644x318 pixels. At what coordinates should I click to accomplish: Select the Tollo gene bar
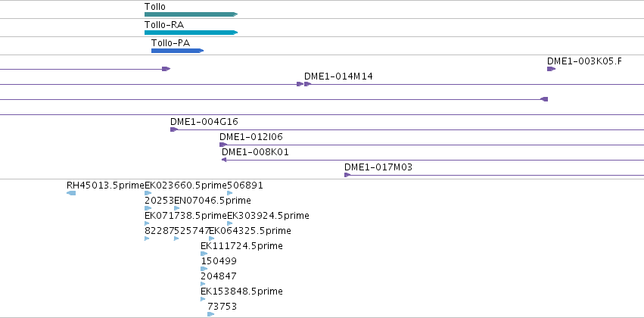point(191,14)
